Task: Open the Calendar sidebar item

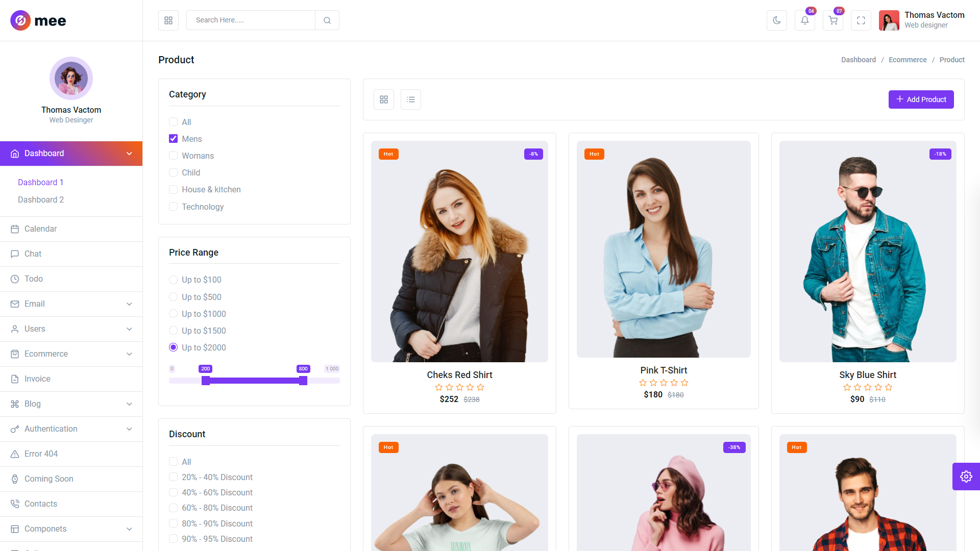Action: 41,229
